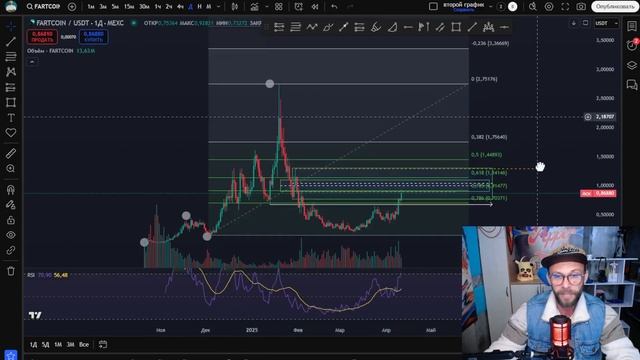Viewport: 640px width, 360px height.
Task: Open the geometric shapes tools in left sidebar
Action: 11,102
